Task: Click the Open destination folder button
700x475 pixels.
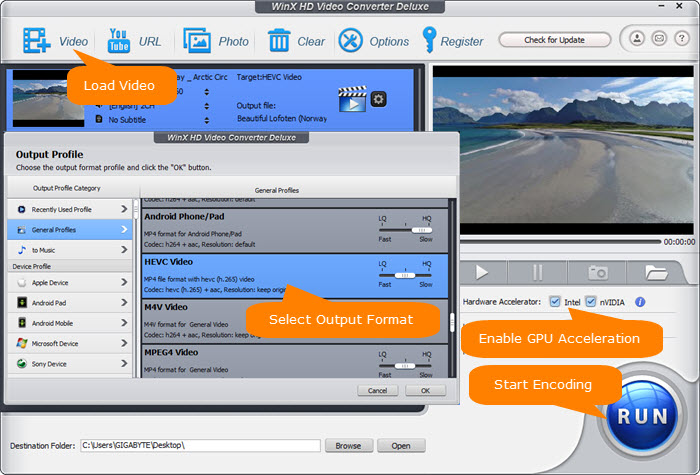Action: (x=401, y=446)
